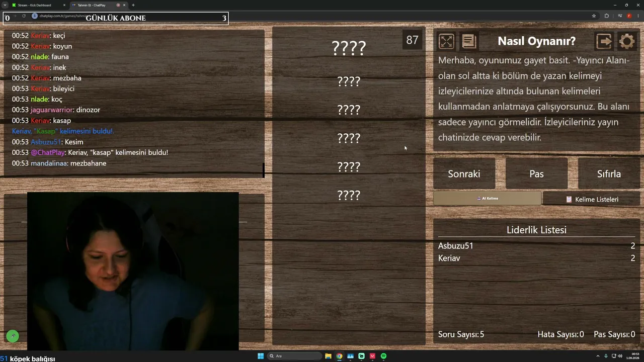Viewport: 644px width, 362px height.
Task: Click the Asbuzu51: Kesim chat message
Action: click(x=47, y=142)
